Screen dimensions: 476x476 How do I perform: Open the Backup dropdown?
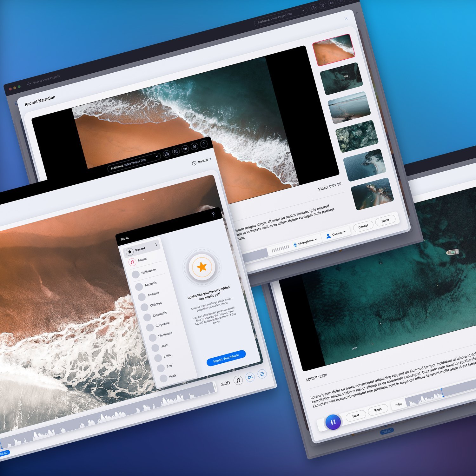(203, 160)
